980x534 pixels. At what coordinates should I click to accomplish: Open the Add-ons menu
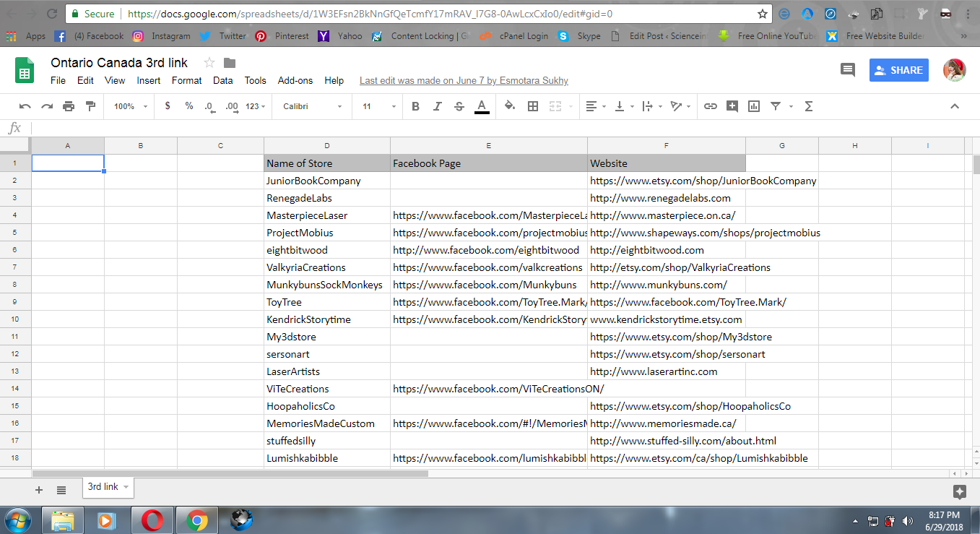coord(295,80)
